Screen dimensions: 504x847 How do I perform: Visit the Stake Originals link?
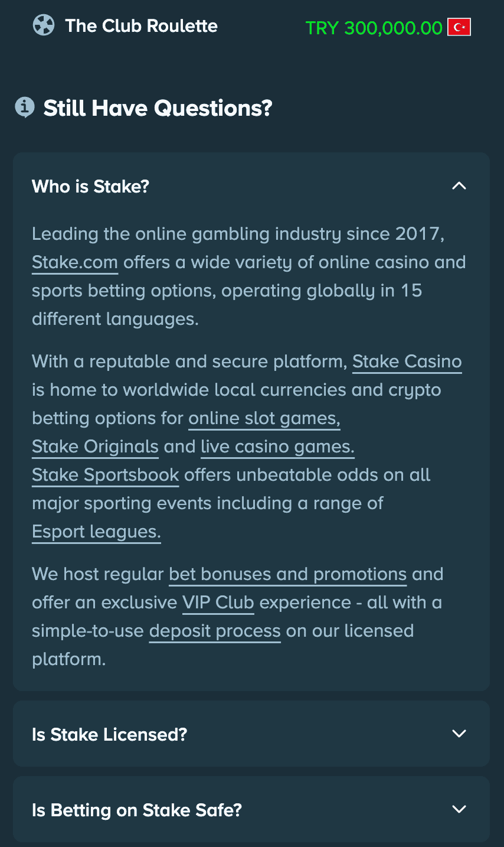(95, 447)
